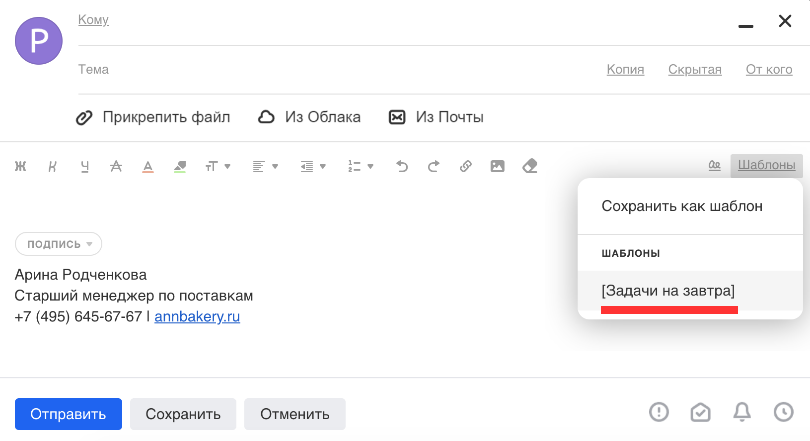This screenshot has height=441, width=810.
Task: Insert a hyperlink using the link icon
Action: pos(465,167)
